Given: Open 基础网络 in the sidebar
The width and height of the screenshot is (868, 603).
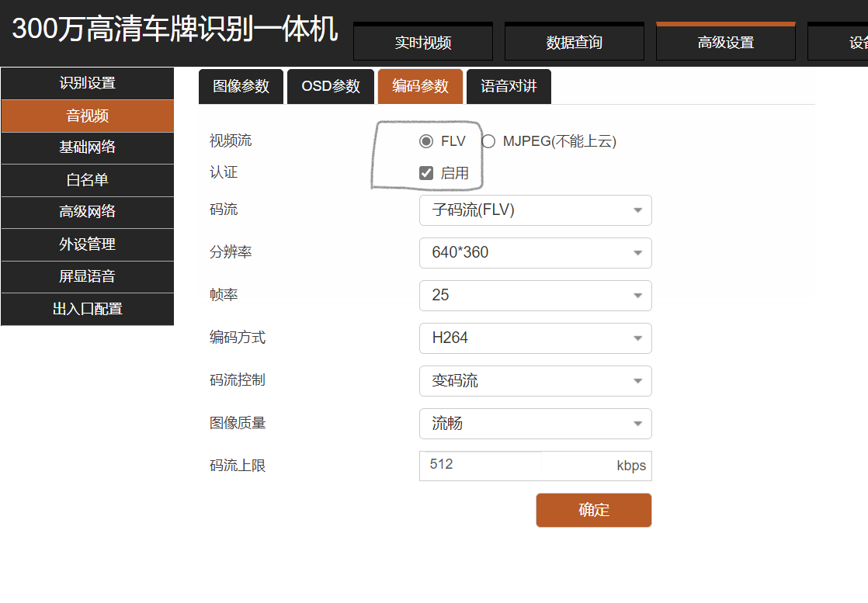Looking at the screenshot, I should click(88, 147).
